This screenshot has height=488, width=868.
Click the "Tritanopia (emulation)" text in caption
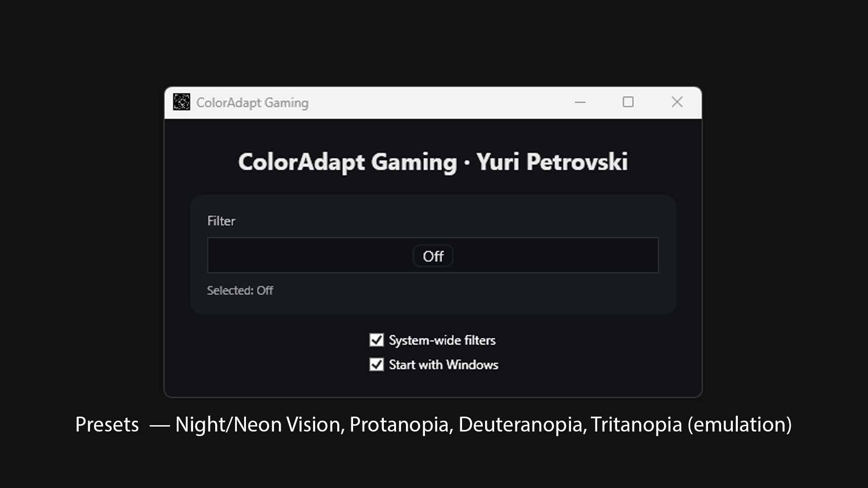(691, 425)
